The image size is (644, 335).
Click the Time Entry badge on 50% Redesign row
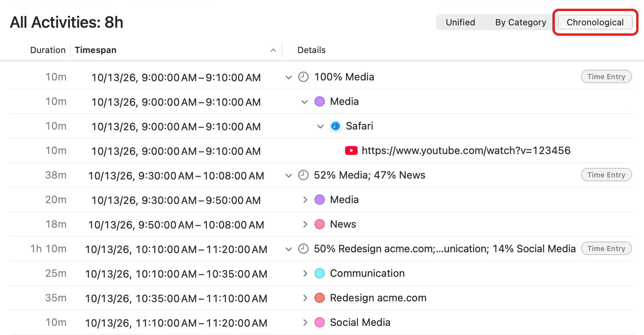[606, 249]
